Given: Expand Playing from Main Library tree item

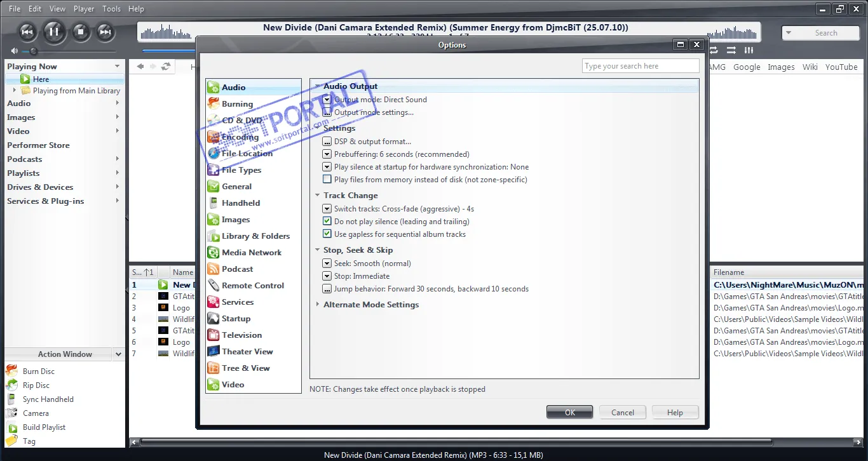Looking at the screenshot, I should pyautogui.click(x=15, y=90).
